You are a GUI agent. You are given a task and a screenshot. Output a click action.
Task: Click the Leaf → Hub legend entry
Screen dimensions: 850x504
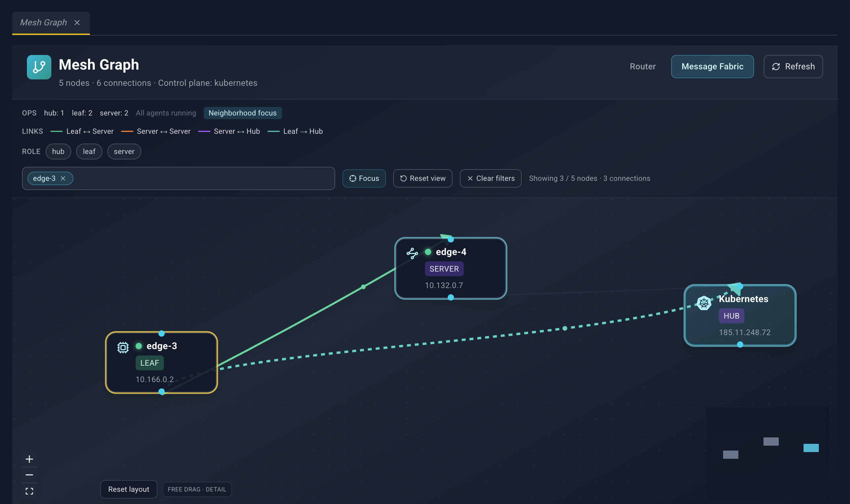295,131
